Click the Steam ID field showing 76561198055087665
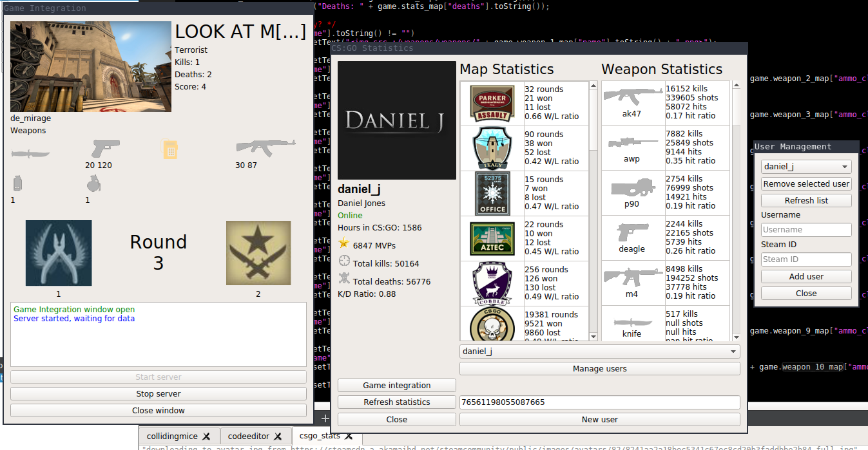 pos(599,402)
